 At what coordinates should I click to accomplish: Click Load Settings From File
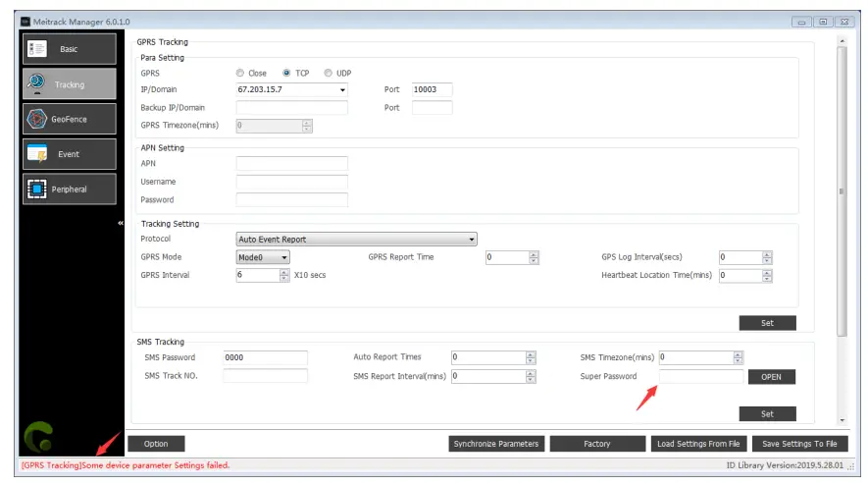pos(698,444)
